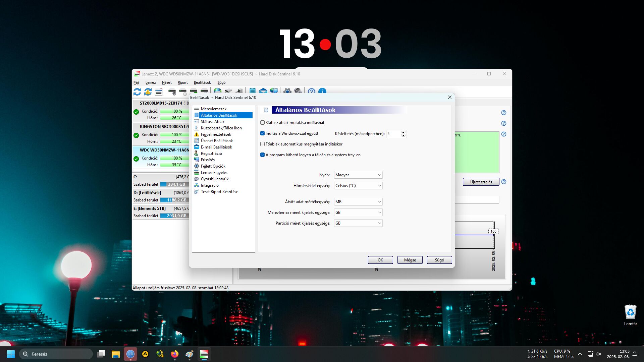Uncheck Indítás a Windows-szal együtt
Screen dimensions: 644x362
pyautogui.click(x=263, y=133)
